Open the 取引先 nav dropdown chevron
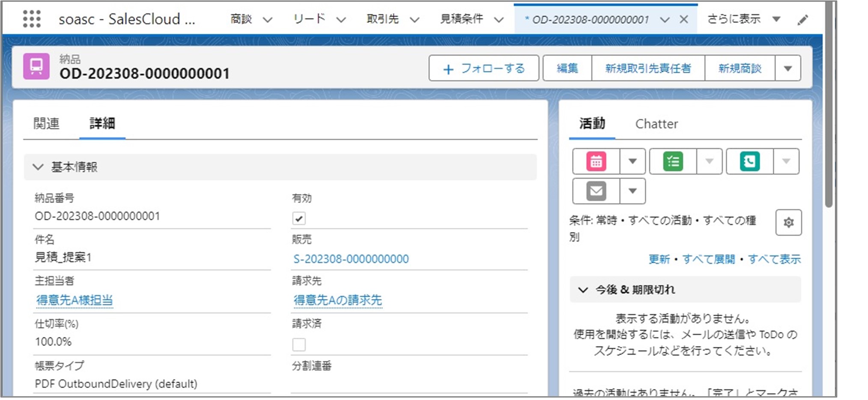This screenshot has height=400, width=868. [x=414, y=20]
